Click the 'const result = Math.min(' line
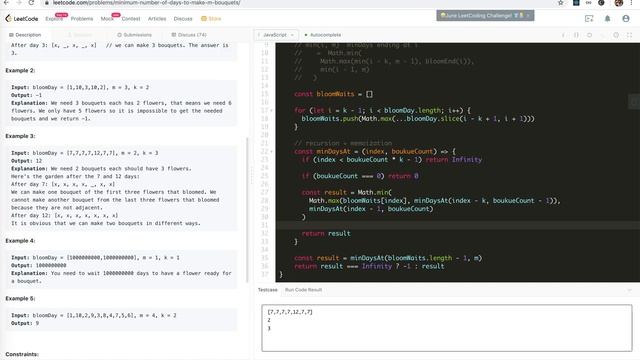Viewport: 640px width, 360px height. [x=347, y=192]
